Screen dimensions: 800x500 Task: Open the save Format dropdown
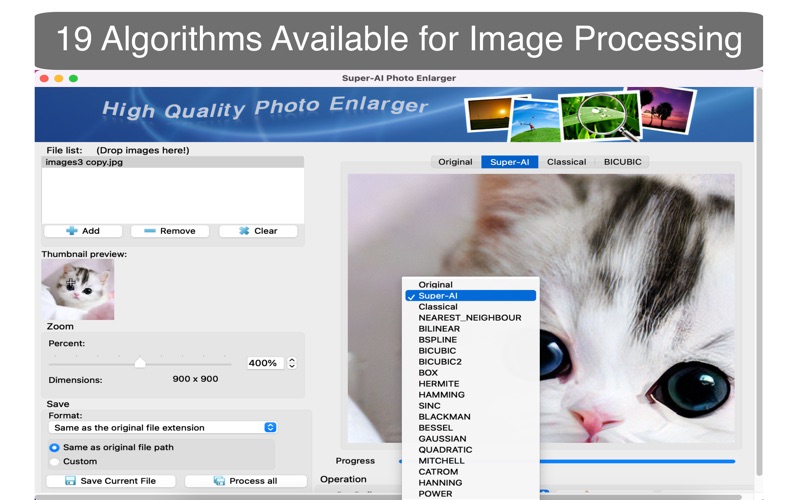tap(163, 427)
